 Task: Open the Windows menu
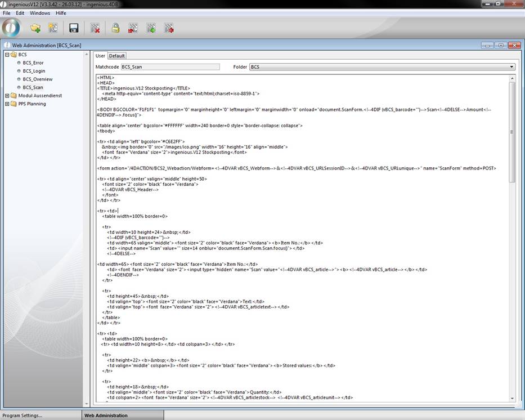point(39,13)
